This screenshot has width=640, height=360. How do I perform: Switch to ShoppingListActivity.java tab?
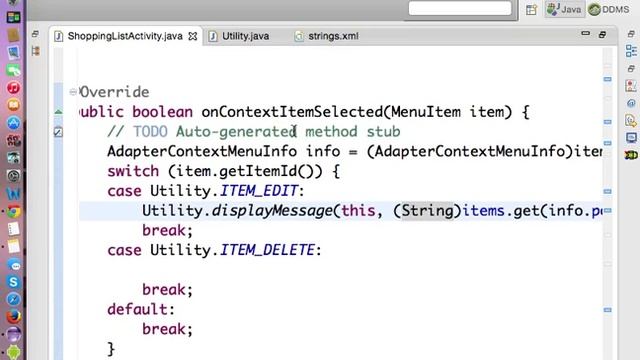pos(125,36)
